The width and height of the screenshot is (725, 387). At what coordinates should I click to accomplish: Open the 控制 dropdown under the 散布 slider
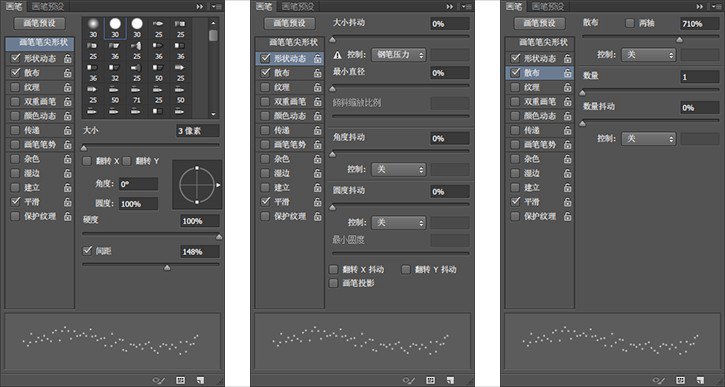[x=648, y=55]
